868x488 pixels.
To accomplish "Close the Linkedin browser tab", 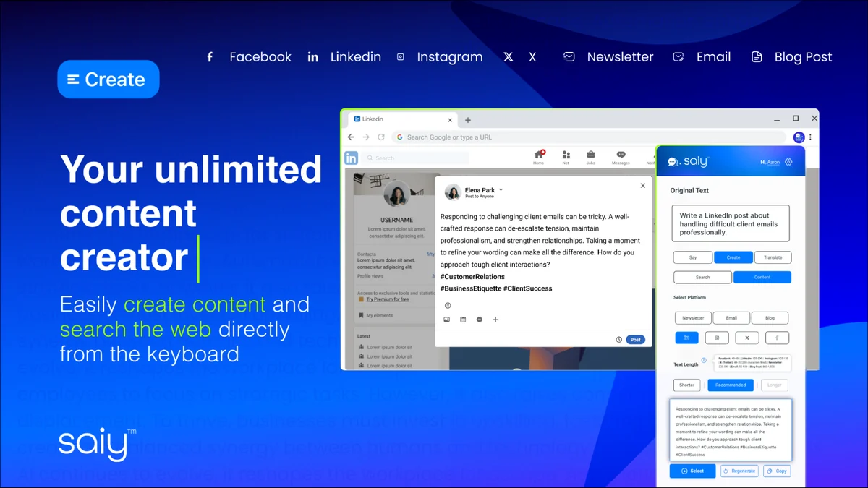I will [x=450, y=120].
